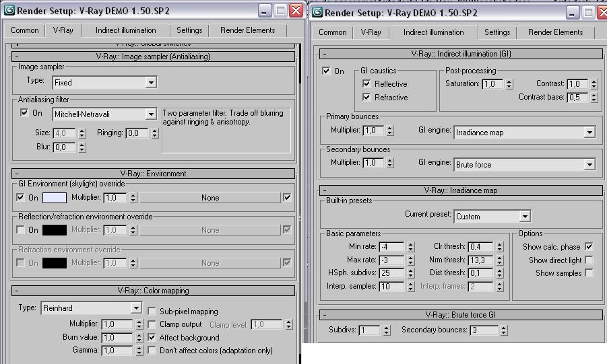Open Common tab in right window
607x364 pixels.
point(333,32)
